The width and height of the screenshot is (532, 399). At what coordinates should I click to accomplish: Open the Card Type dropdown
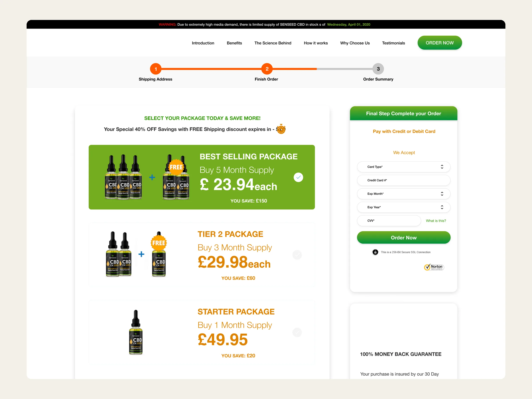[x=404, y=167]
